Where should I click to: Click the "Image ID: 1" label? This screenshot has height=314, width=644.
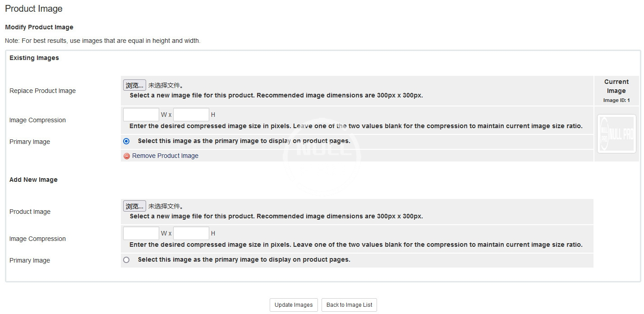coord(616,101)
